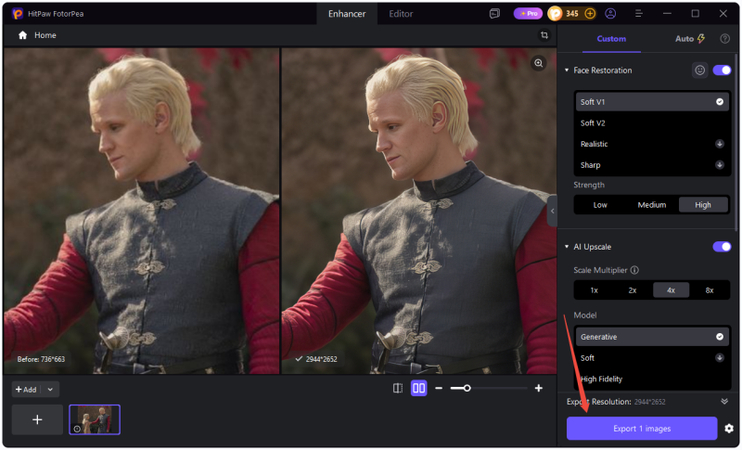Toggle AI Upscale switch off
Screen dimensions: 742x450
tap(722, 247)
